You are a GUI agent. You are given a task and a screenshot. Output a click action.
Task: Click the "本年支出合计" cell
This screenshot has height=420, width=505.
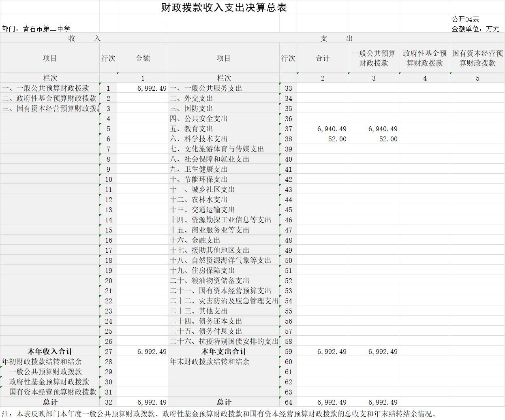[223, 352]
